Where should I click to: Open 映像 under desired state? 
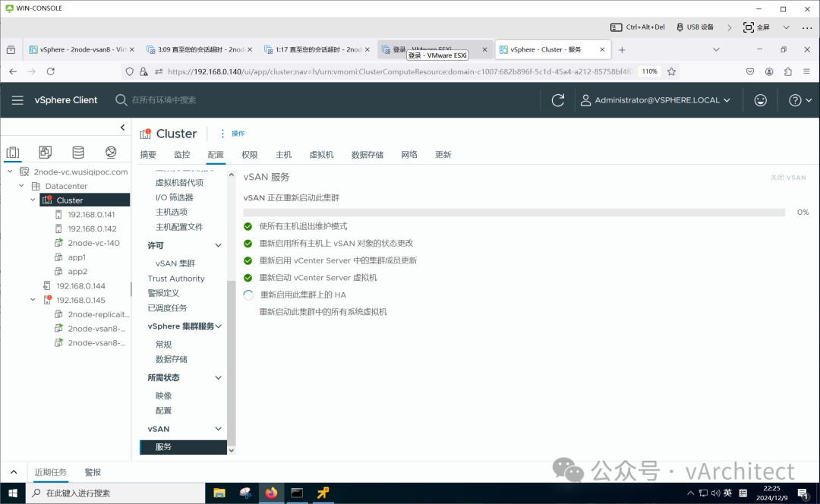[x=164, y=395]
